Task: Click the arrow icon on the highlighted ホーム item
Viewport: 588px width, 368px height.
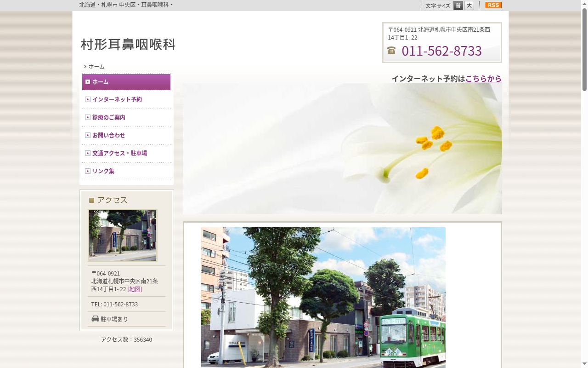Action: 88,82
